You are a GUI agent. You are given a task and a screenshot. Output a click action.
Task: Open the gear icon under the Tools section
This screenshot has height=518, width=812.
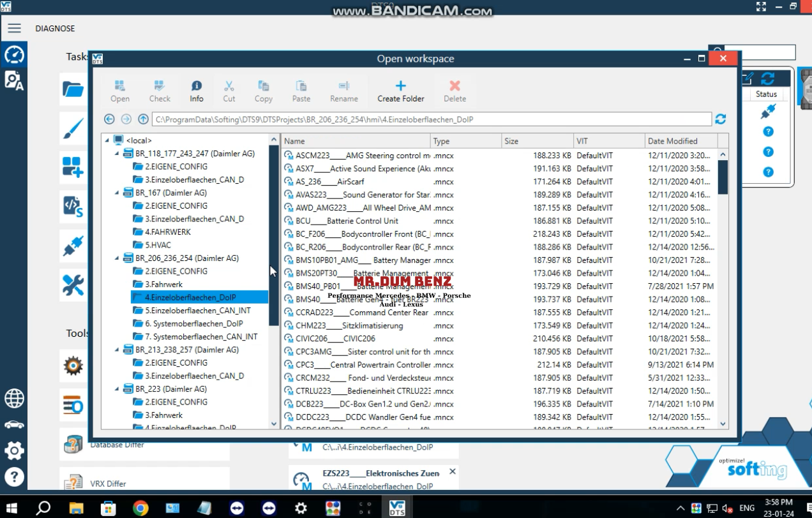point(72,366)
